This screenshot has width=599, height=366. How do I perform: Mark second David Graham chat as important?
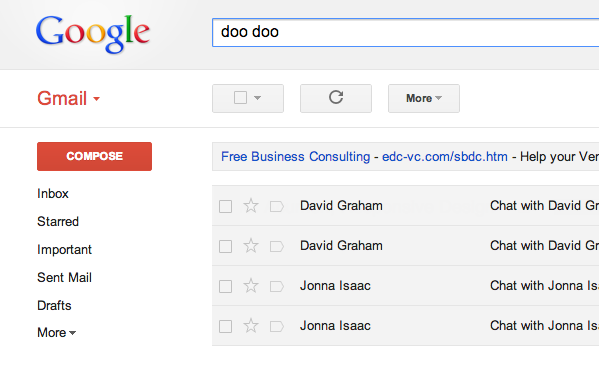(277, 246)
